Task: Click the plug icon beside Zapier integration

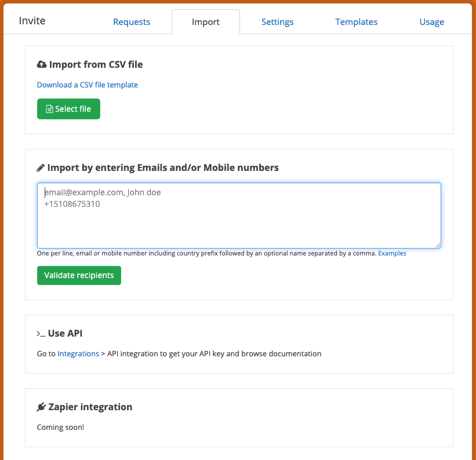Action: coord(41,407)
